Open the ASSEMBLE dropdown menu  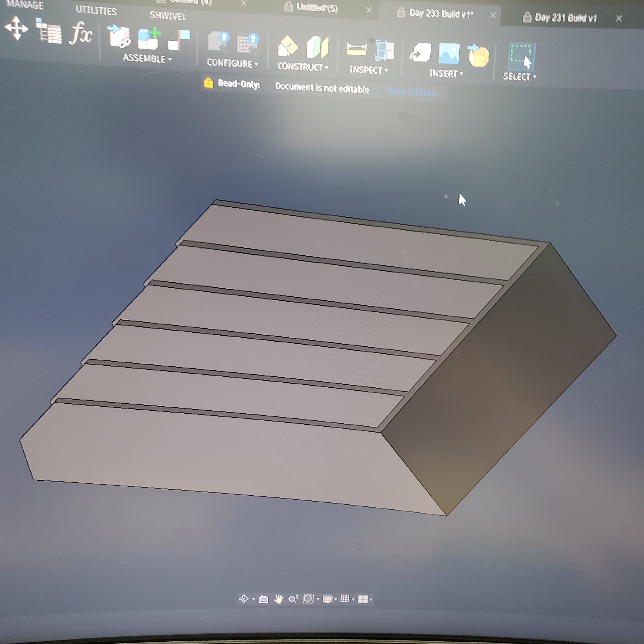coord(147,59)
